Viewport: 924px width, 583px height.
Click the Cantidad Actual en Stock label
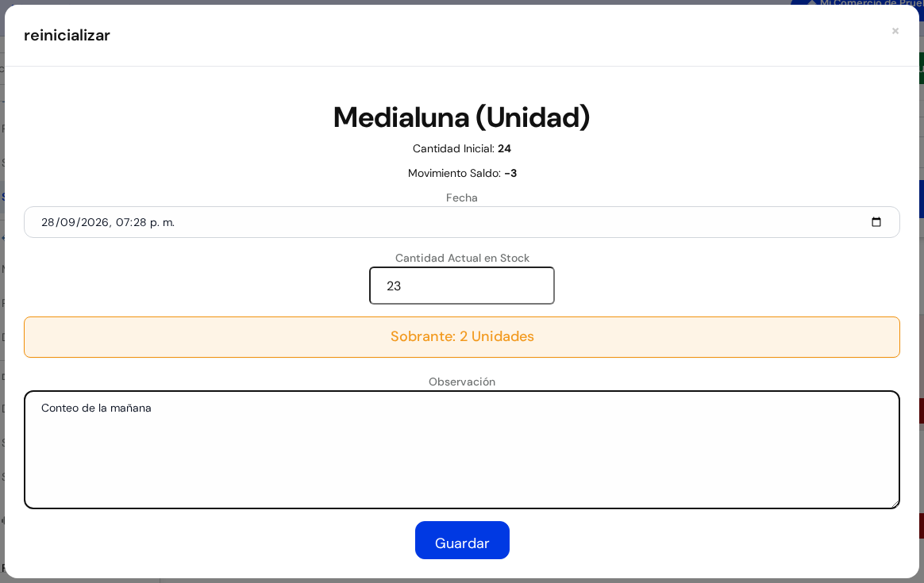pyautogui.click(x=462, y=258)
